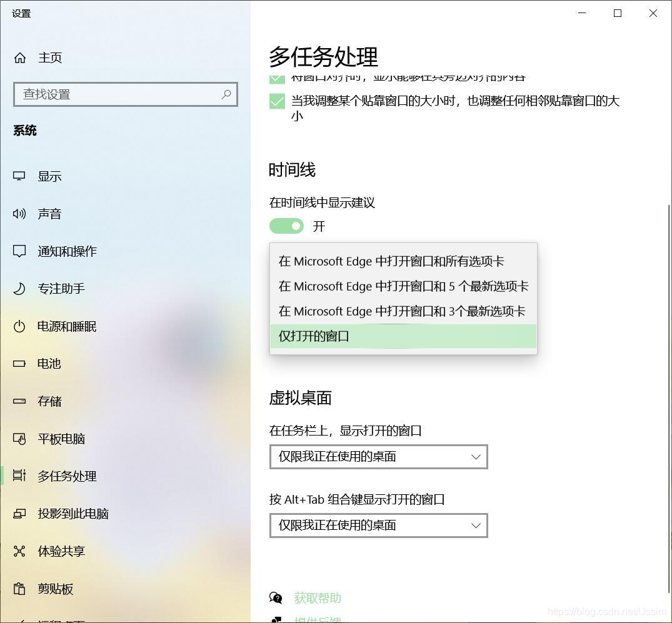
Task: Click the Battery (电池) icon
Action: [x=19, y=364]
